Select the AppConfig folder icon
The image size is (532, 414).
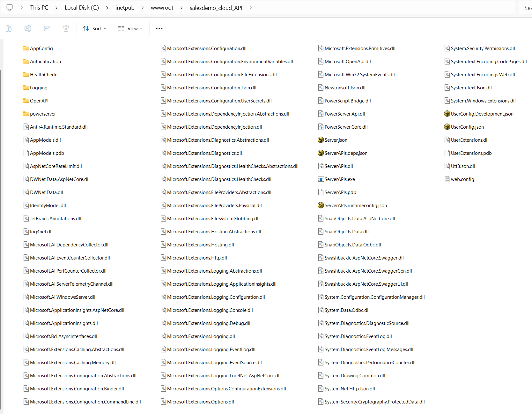pos(26,49)
